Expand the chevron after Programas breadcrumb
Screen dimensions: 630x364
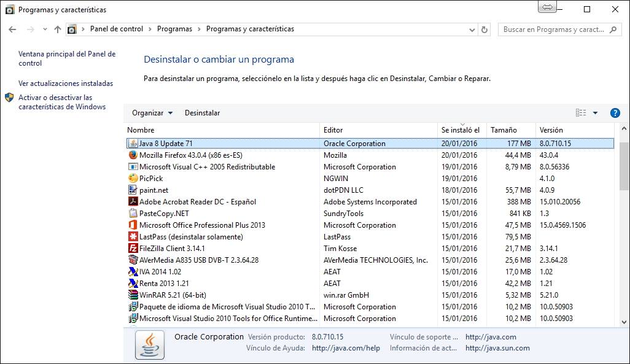point(199,29)
